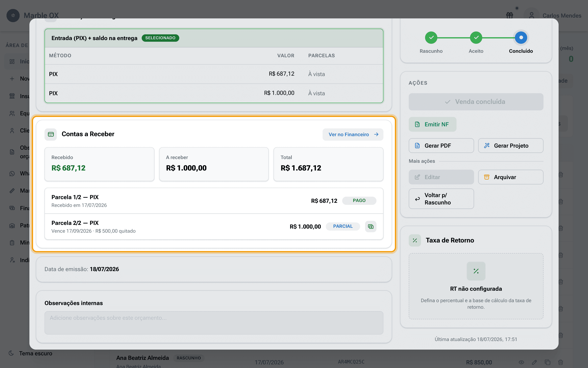Duplicate Ana Beatriz Almeida quote copy icon

[x=547, y=362]
